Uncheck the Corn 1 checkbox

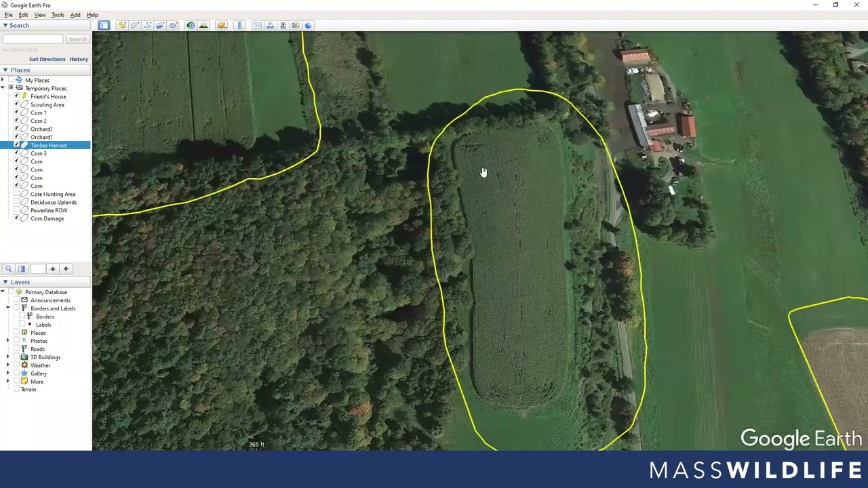(17, 113)
